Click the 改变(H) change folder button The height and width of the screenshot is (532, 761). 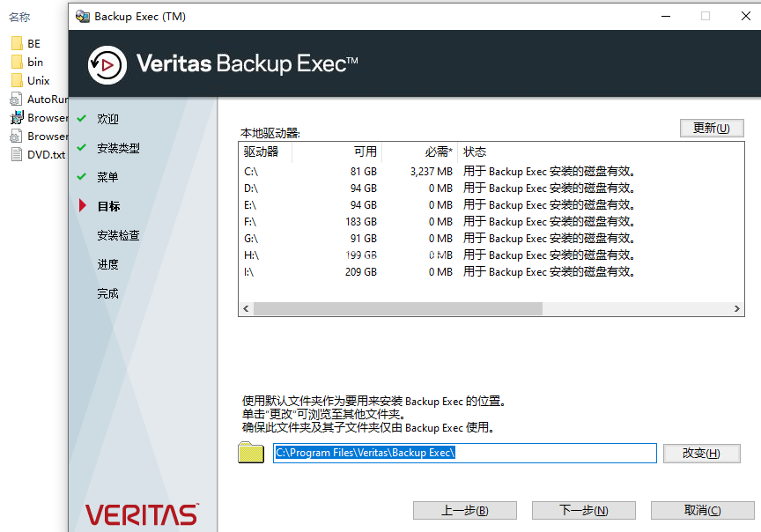pos(702,454)
